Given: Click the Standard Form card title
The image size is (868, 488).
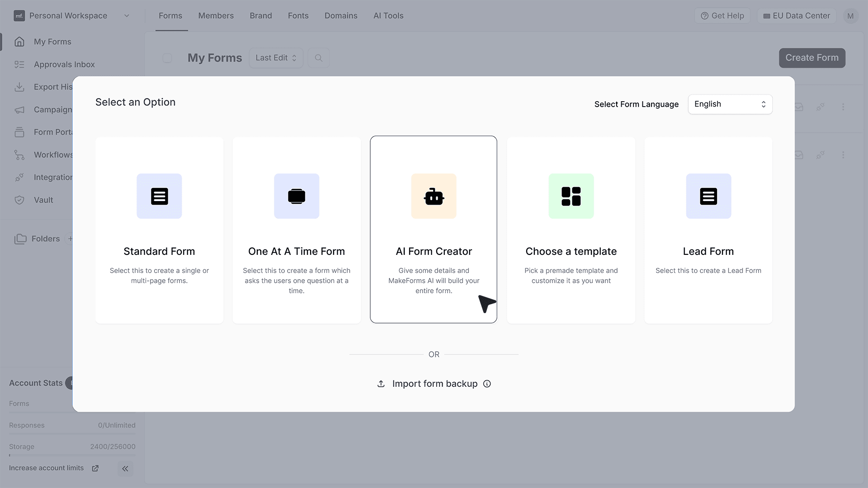Looking at the screenshot, I should click(159, 251).
